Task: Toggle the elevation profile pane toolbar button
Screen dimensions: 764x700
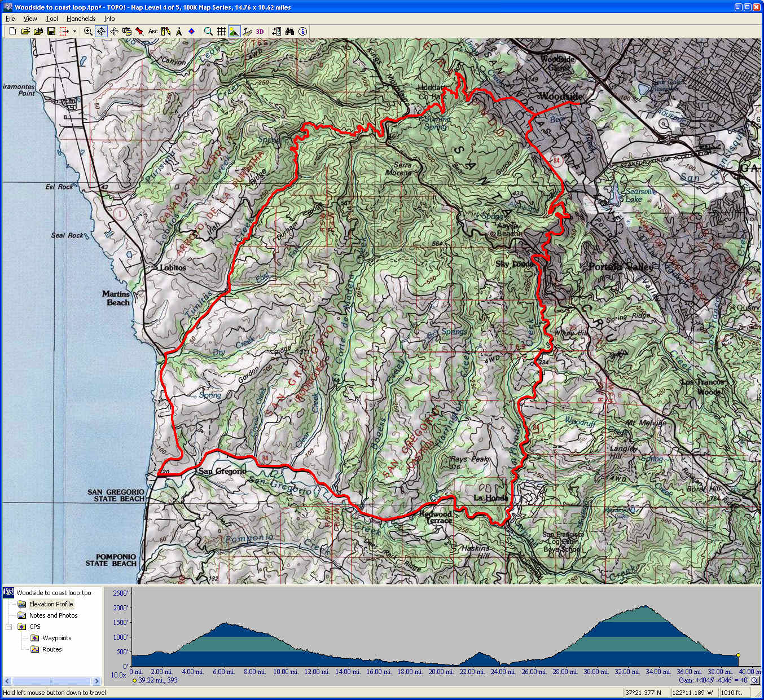Action: 247,32
